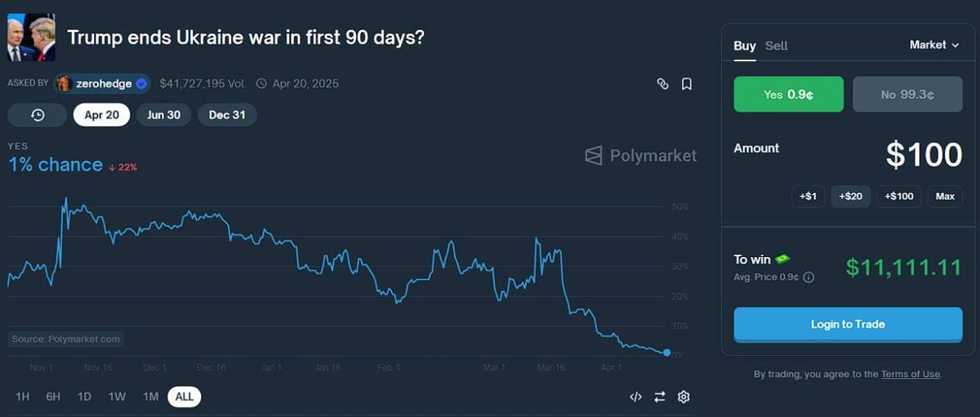The width and height of the screenshot is (980, 417).
Task: Select the Yes 0.9¢ outcome
Action: click(x=789, y=95)
